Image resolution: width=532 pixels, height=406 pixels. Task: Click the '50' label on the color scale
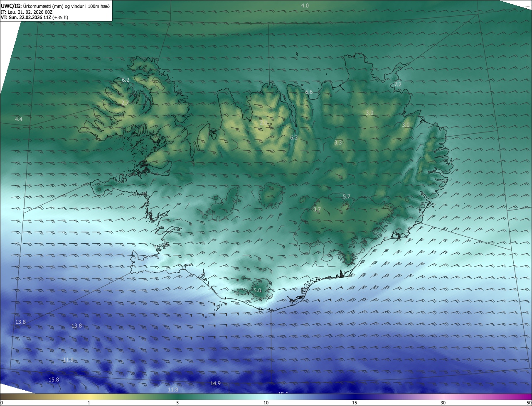click(529, 403)
